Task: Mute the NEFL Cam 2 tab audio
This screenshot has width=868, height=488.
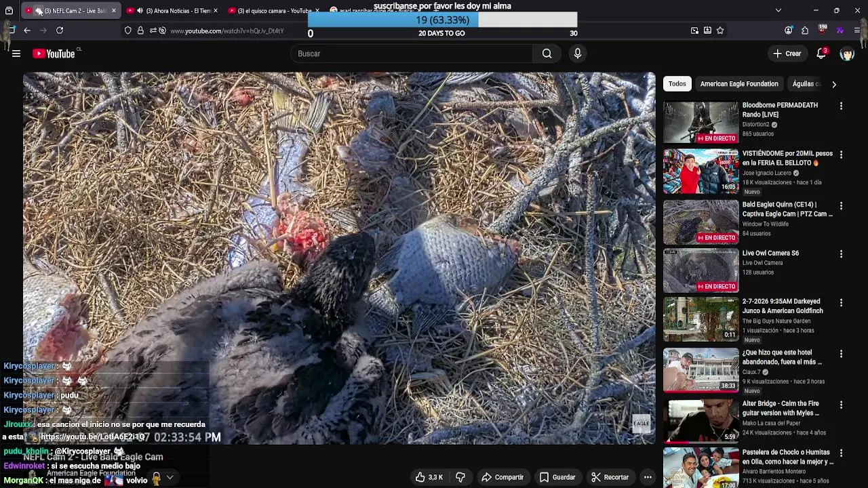Action: 39,11
